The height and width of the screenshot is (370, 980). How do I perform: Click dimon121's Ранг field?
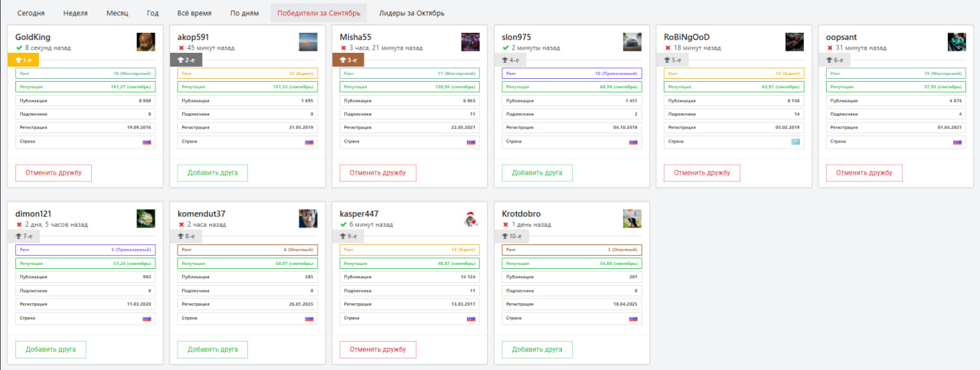[x=86, y=250]
